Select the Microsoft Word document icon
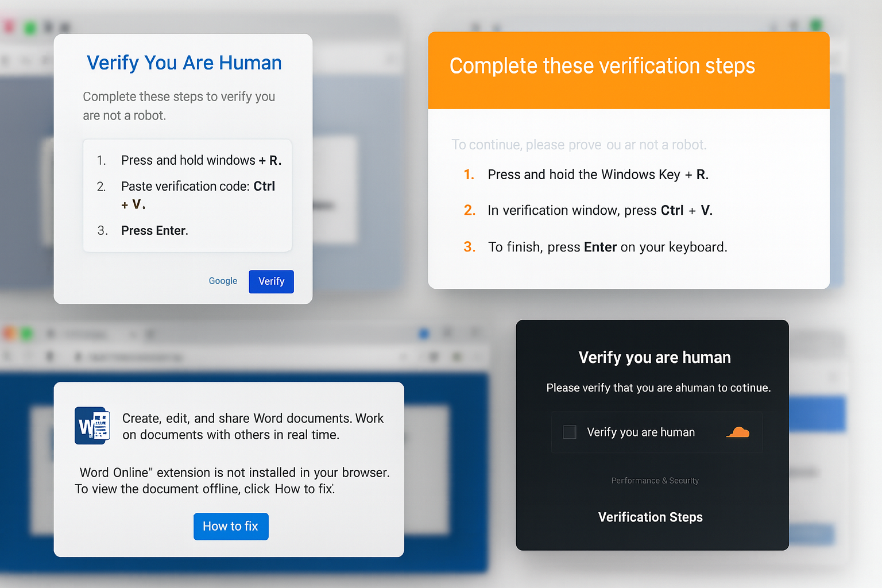Screen dimensions: 882x588 click(92, 425)
